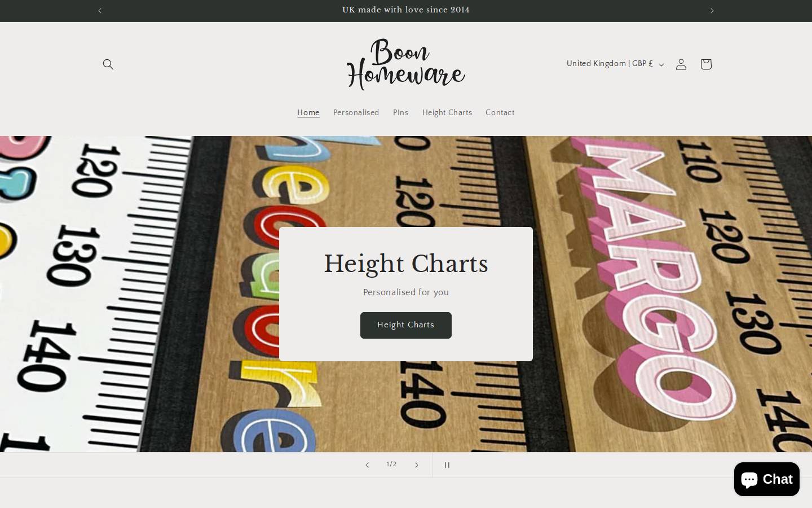Image resolution: width=812 pixels, height=508 pixels.
Task: Show previous announcement in top bar
Action: (100, 11)
